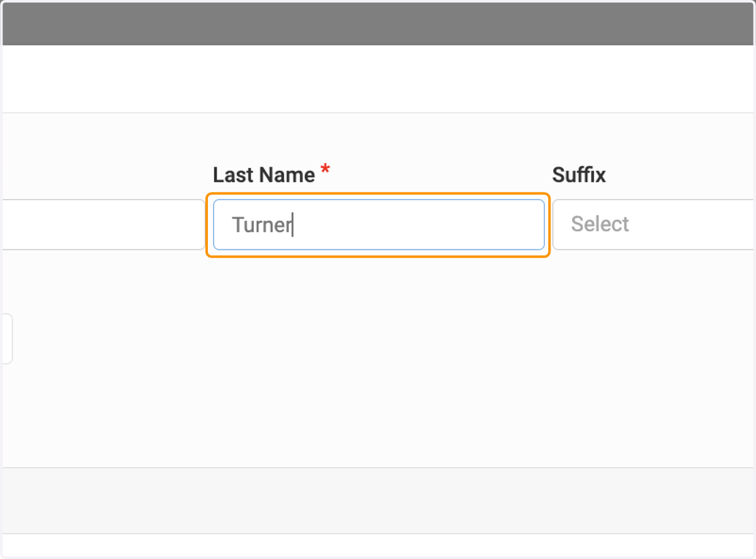
Task: Click the first letter "T" in the Last Name field
Action: click(x=238, y=225)
